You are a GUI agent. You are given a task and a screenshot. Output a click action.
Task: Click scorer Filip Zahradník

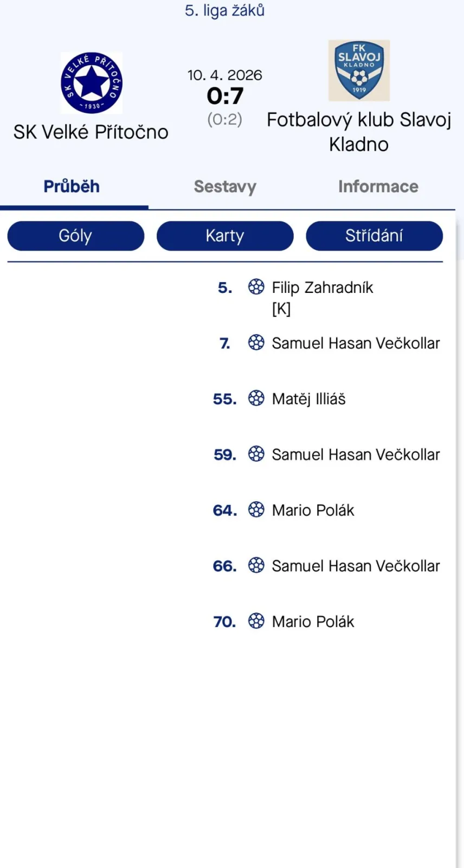(x=322, y=288)
